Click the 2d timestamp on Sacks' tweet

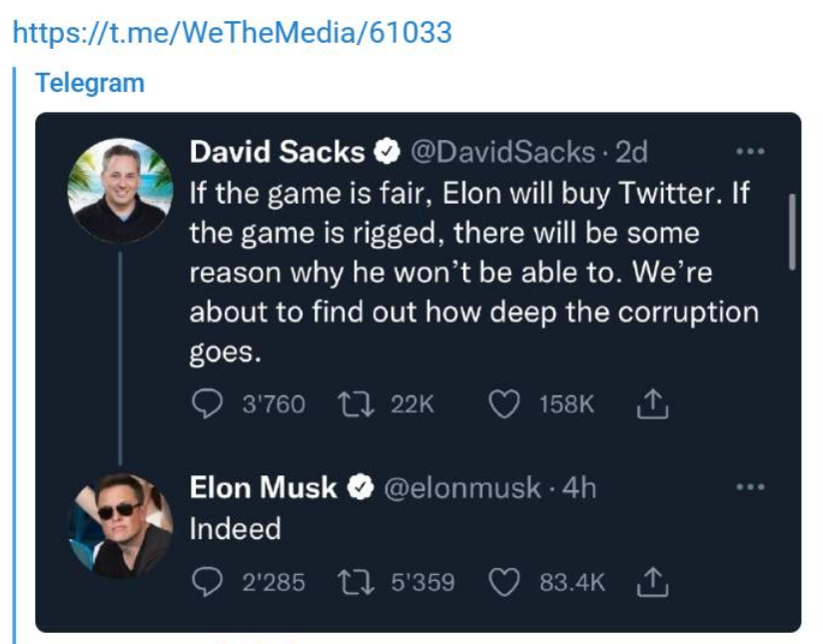pyautogui.click(x=632, y=152)
